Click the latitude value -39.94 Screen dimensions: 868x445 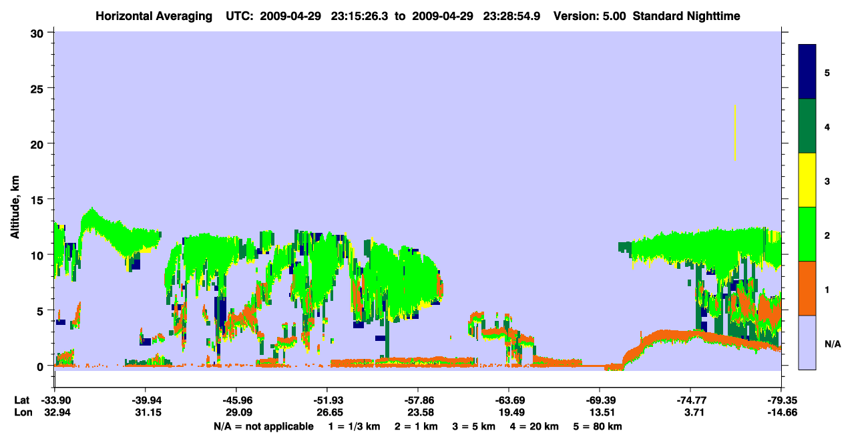click(x=145, y=400)
